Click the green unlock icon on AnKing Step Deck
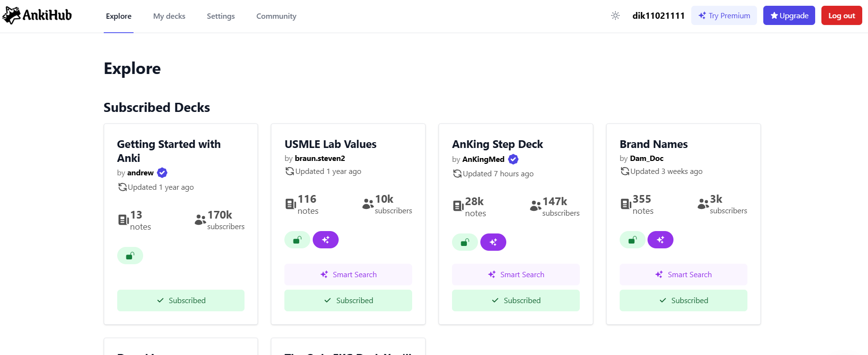Image resolution: width=868 pixels, height=355 pixels. point(465,242)
